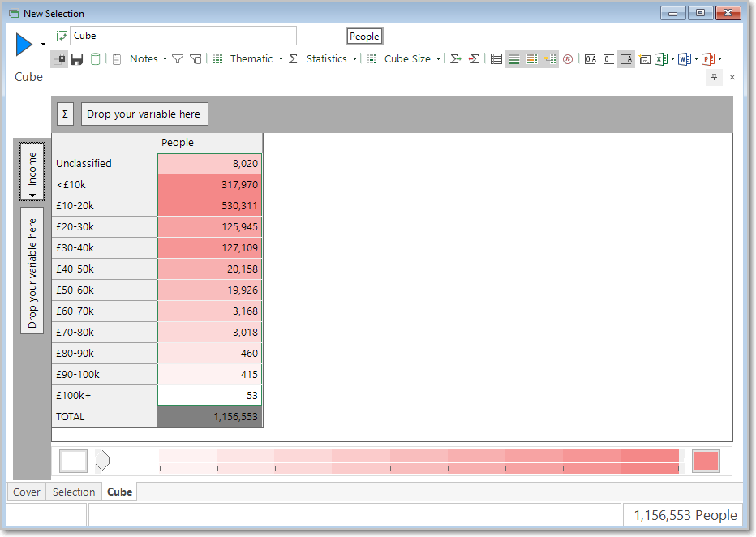This screenshot has height=537, width=756.
Task: Switch to the Cube tab
Action: [119, 492]
